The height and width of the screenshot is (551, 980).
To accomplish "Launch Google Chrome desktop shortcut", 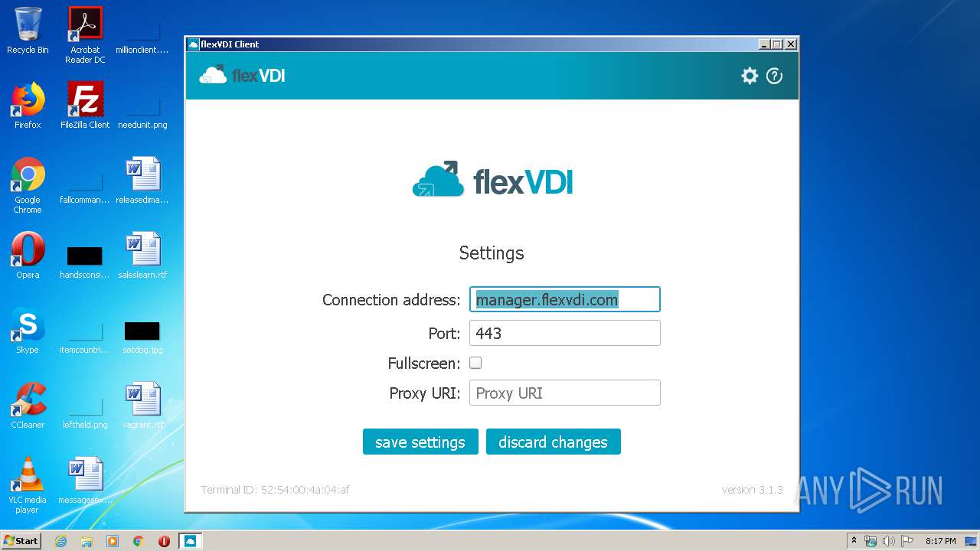I will pos(28,185).
